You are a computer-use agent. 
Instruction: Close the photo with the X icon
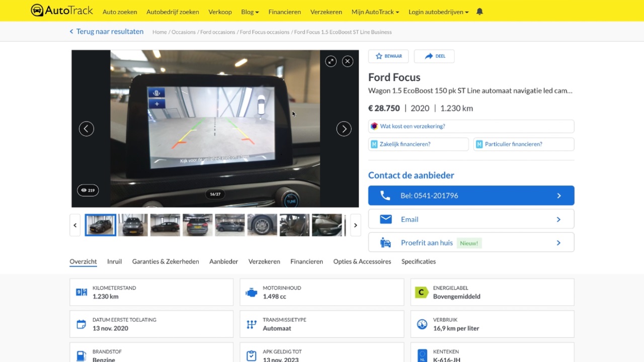[x=347, y=61]
